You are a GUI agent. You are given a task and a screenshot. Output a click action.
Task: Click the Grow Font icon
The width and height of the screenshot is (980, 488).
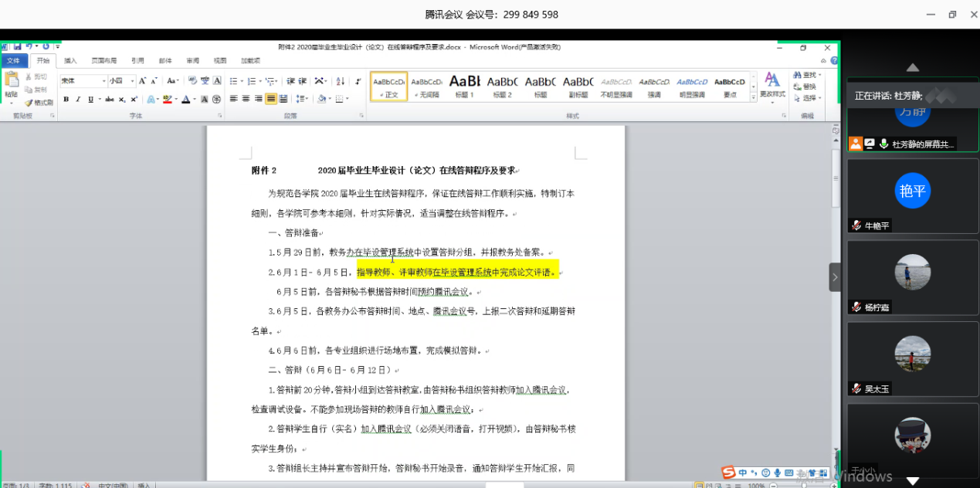142,81
